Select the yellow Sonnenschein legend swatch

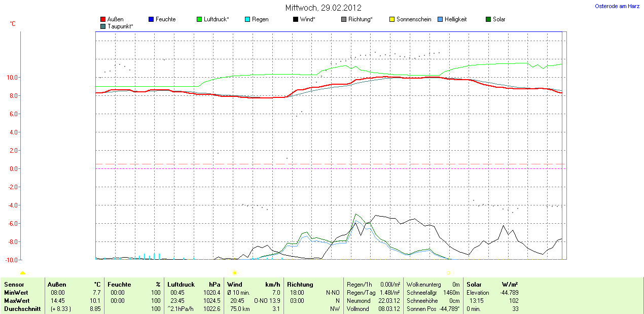click(392, 20)
